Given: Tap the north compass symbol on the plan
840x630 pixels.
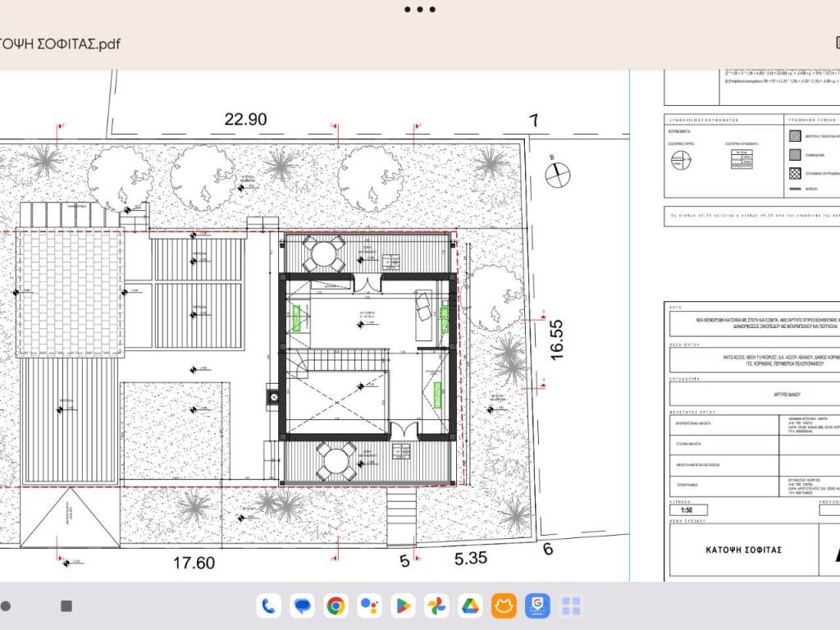Looking at the screenshot, I should pyautogui.click(x=557, y=171).
